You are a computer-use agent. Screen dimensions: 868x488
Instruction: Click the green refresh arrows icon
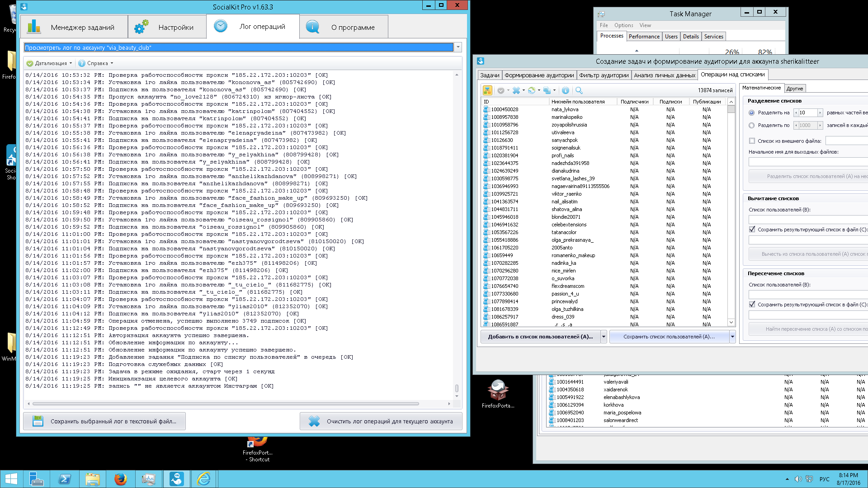point(532,90)
